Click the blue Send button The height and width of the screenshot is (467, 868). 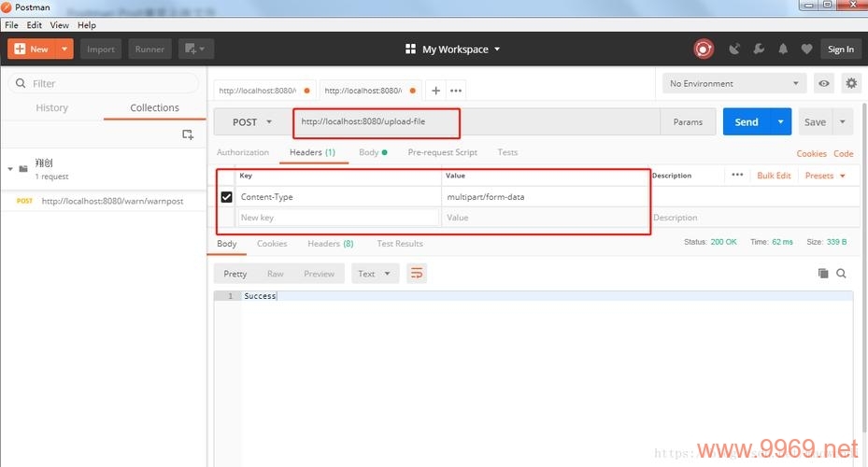[x=747, y=122]
